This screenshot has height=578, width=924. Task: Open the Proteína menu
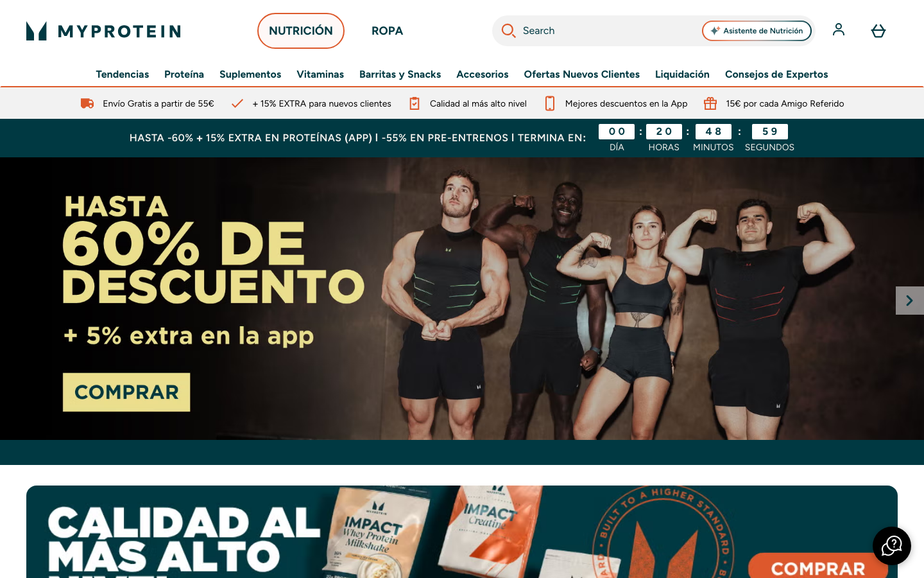point(184,74)
